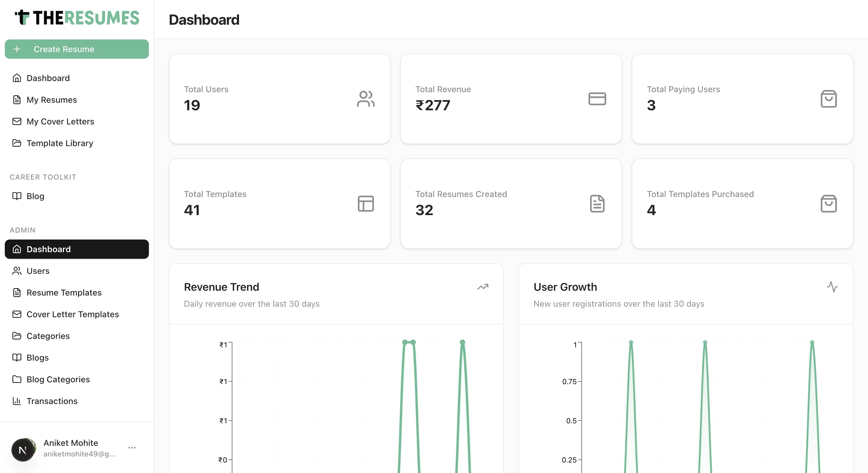Click the Total Templates layout icon
The width and height of the screenshot is (868, 473).
[x=366, y=203]
